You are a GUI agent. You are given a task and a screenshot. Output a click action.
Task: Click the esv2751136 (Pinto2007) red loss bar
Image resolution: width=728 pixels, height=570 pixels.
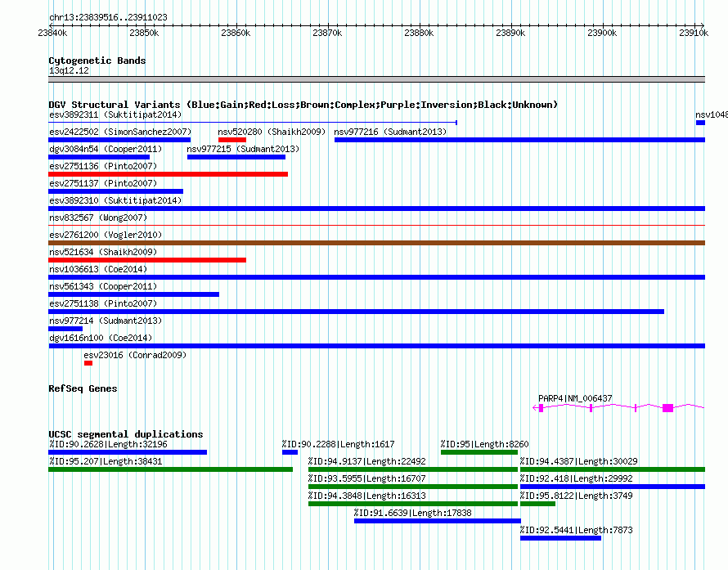[x=168, y=174]
